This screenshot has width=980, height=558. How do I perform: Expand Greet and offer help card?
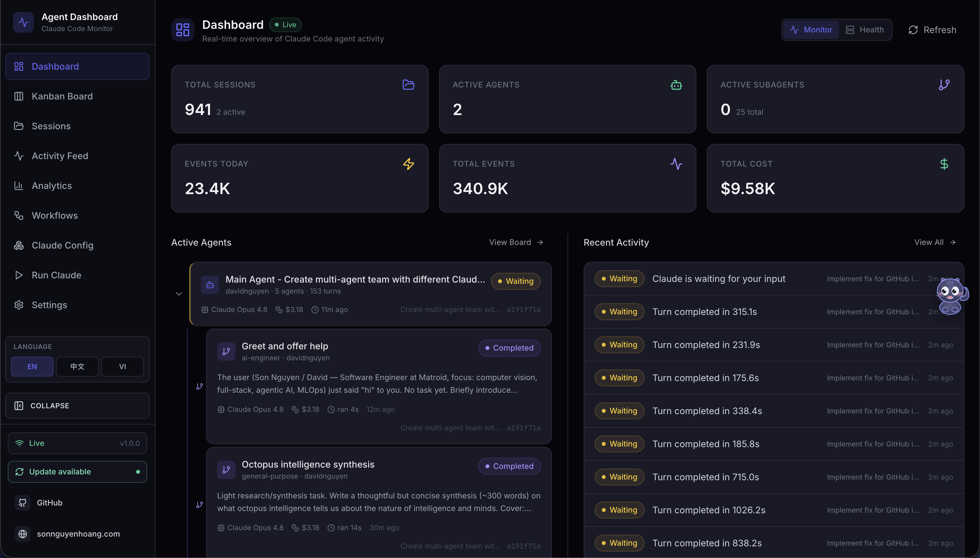pos(379,386)
